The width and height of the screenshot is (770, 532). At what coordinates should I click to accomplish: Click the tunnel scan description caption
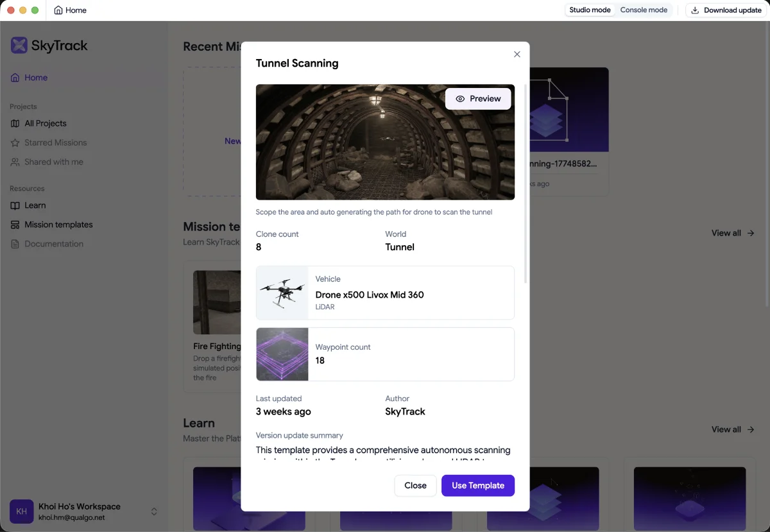tap(374, 212)
